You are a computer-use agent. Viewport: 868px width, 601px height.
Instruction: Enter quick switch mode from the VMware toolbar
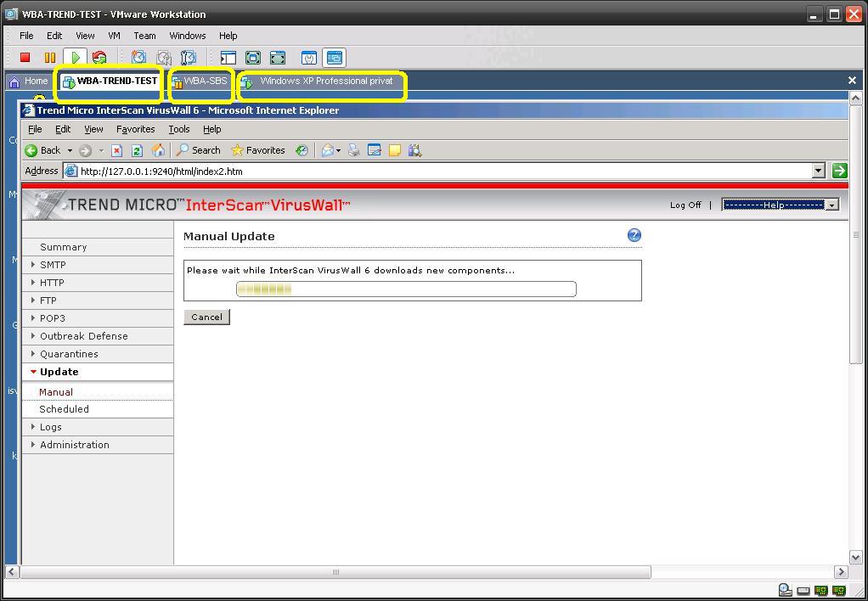[x=253, y=58]
